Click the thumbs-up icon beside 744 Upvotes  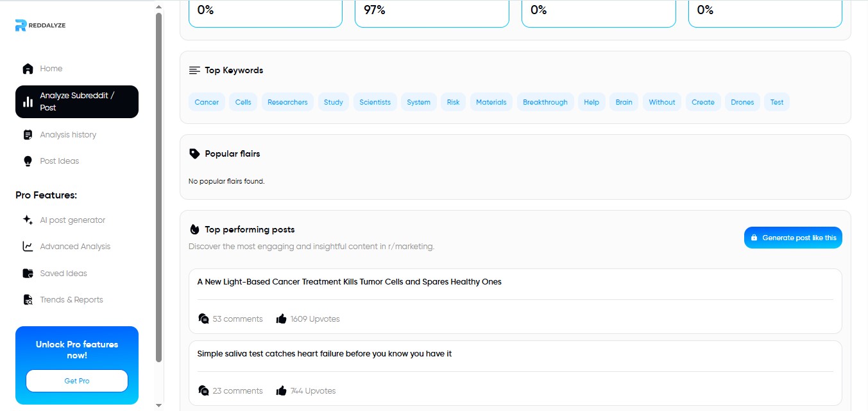pos(280,390)
